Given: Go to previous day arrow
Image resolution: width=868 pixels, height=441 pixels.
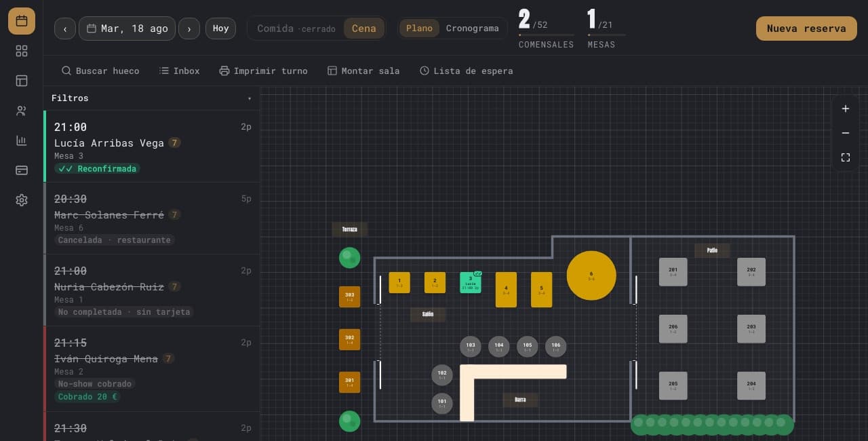Looking at the screenshot, I should 65,28.
